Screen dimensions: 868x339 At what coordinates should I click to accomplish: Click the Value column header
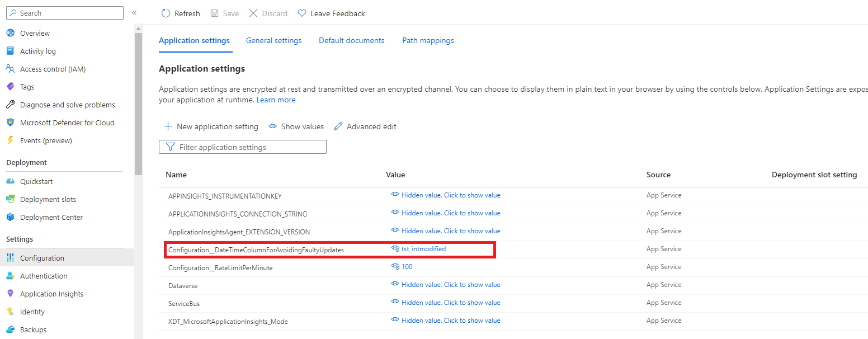click(x=395, y=175)
